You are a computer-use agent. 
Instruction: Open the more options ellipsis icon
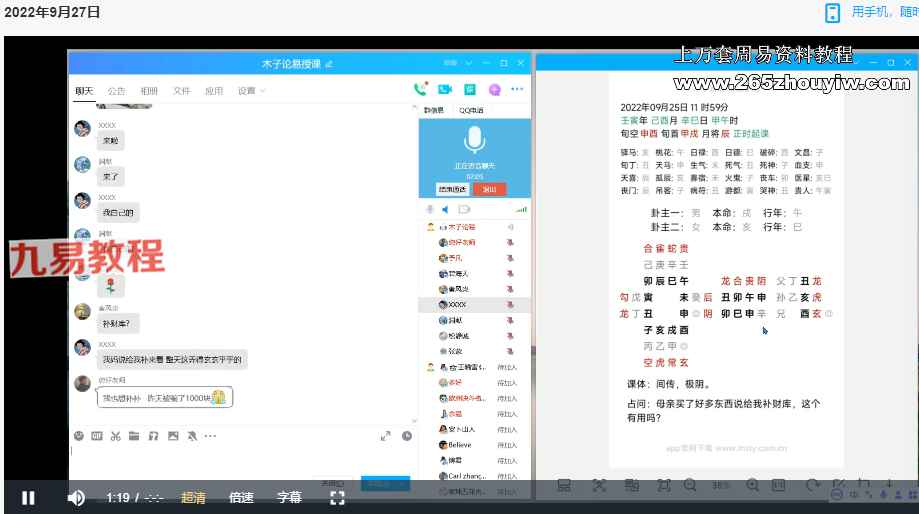coord(517,89)
